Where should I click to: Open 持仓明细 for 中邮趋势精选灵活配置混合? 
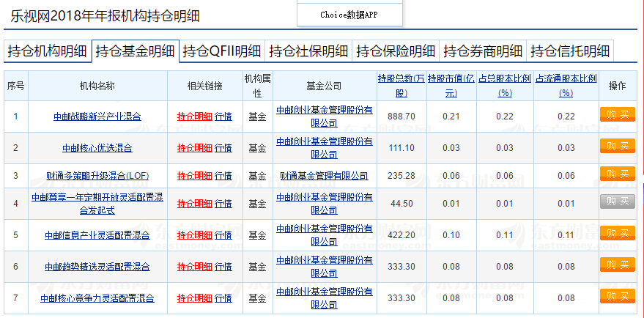pyautogui.click(x=195, y=267)
